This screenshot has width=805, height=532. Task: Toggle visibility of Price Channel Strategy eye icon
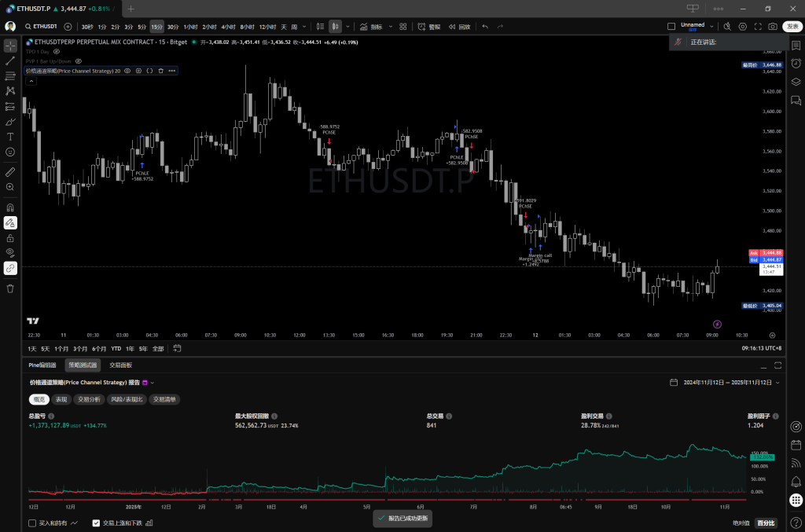point(127,71)
